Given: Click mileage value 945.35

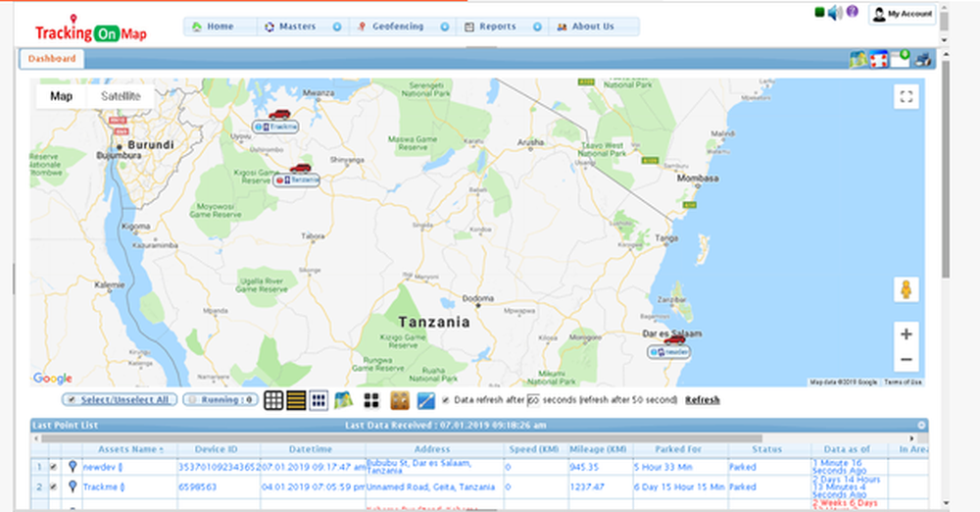Looking at the screenshot, I should click(584, 467).
